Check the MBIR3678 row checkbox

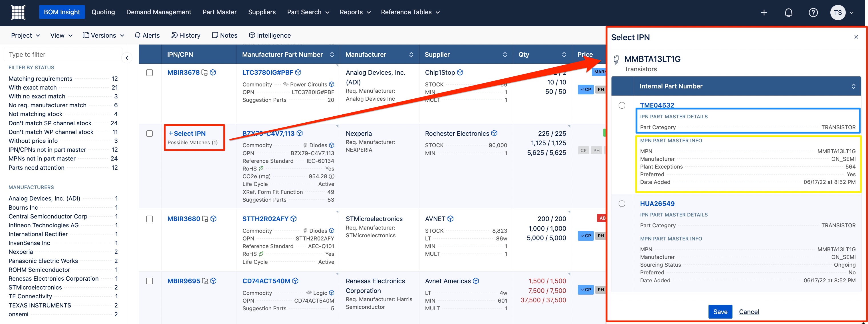(150, 72)
